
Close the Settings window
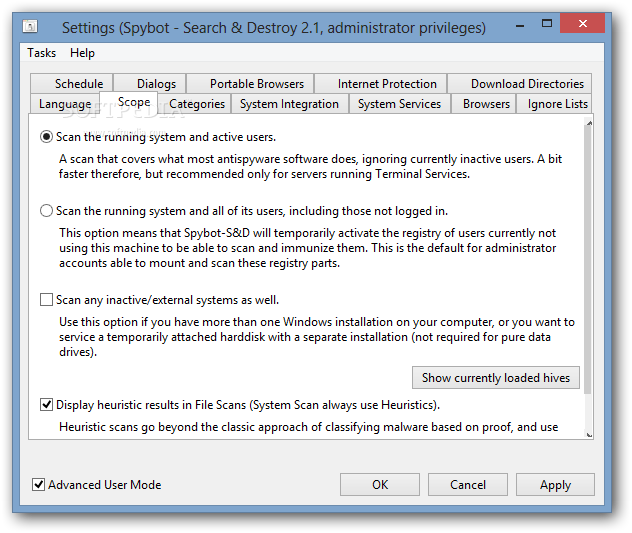[582, 23]
